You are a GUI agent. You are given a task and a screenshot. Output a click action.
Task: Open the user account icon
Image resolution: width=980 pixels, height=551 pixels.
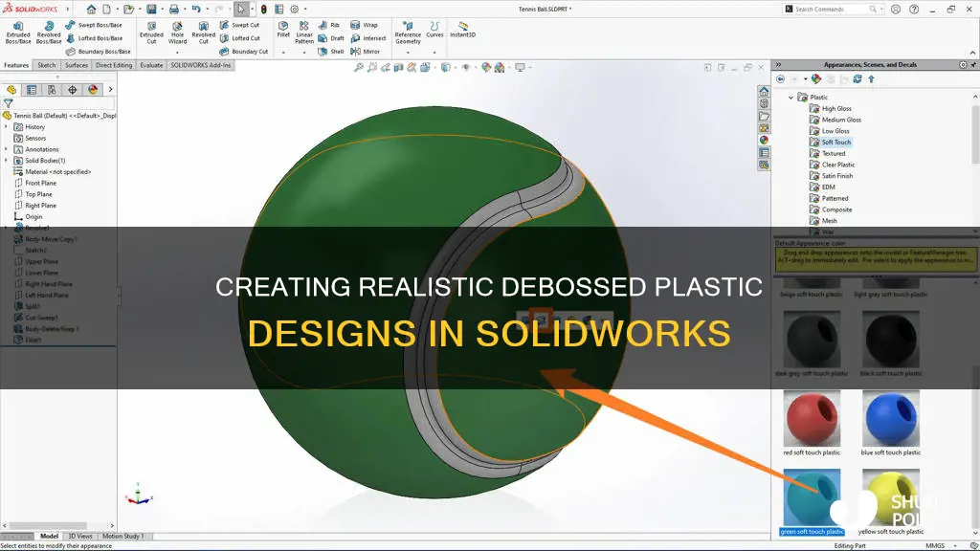[x=896, y=10]
